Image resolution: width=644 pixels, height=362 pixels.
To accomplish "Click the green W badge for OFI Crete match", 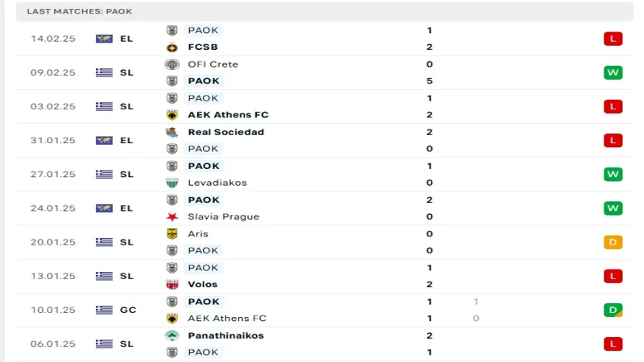I will pos(613,72).
